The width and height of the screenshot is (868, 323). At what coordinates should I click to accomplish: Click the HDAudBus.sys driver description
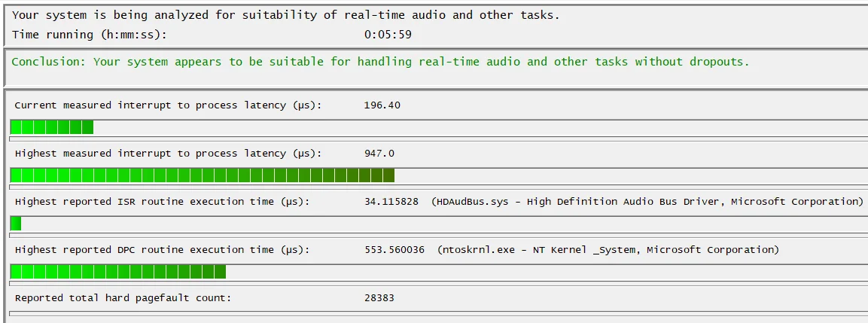647,201
